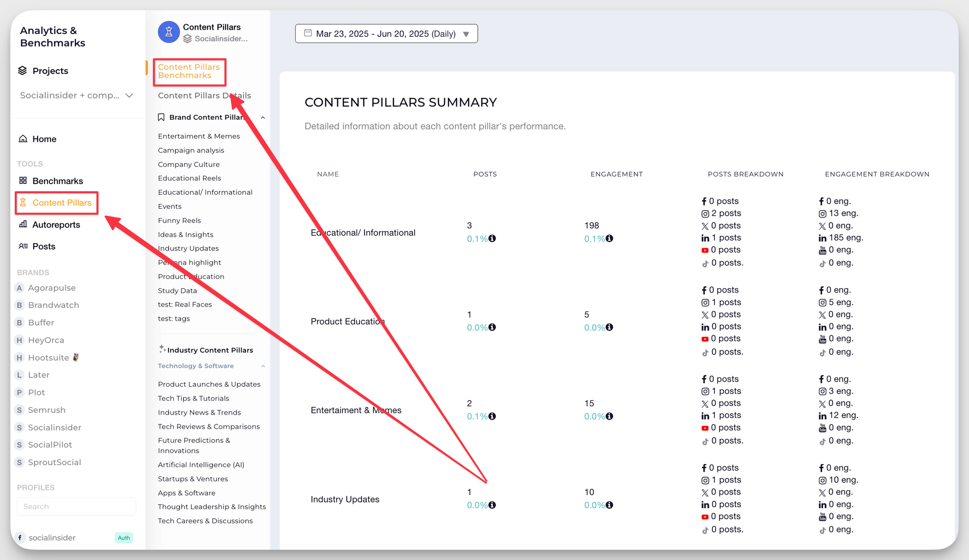Focus the Profiles search field
This screenshot has height=560, width=969.
(77, 506)
